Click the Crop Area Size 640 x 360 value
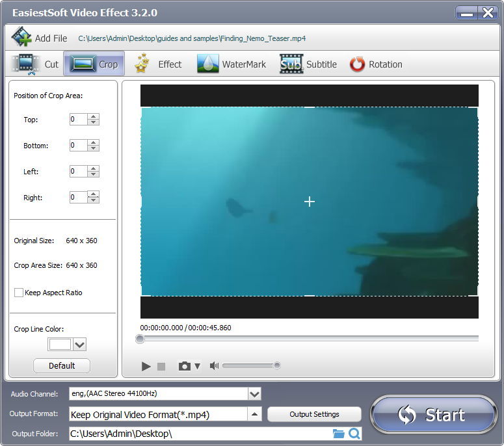Image resolution: width=504 pixels, height=446 pixels. [81, 265]
